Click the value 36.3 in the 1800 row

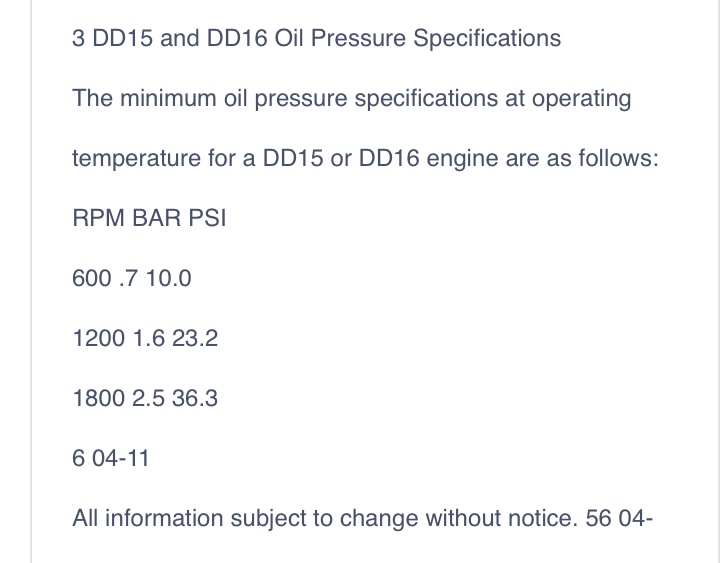pos(195,399)
